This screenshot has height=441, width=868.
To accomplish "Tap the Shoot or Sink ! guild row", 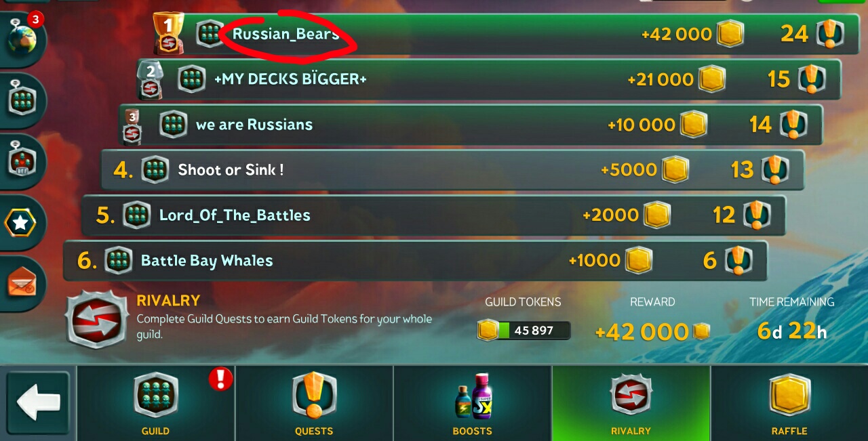I will click(x=452, y=170).
